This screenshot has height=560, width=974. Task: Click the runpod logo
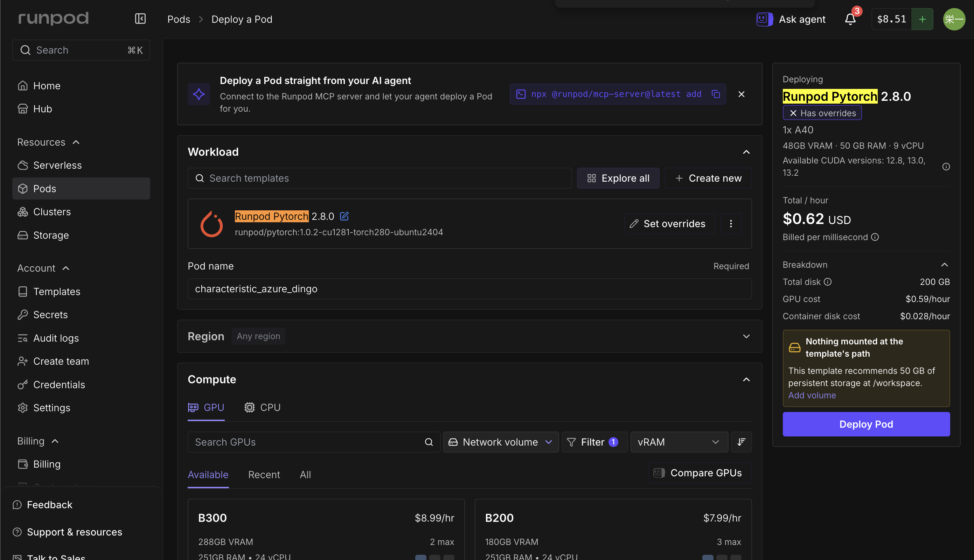pyautogui.click(x=54, y=18)
